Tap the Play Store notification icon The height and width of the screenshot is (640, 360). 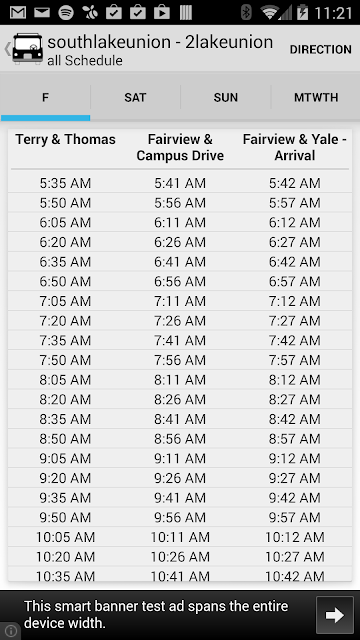coord(162,13)
